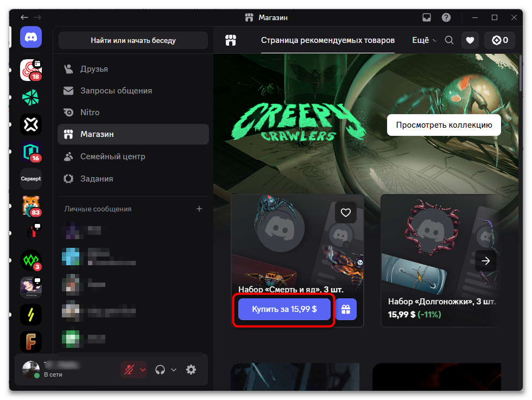This screenshot has height=400, width=532.
Task: Go back with the left arrow
Action: (x=24, y=17)
